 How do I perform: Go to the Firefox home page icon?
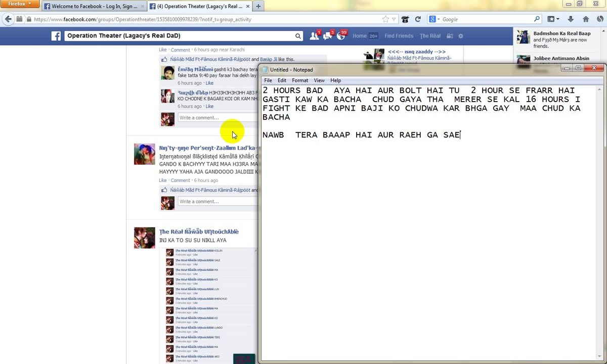click(x=586, y=19)
